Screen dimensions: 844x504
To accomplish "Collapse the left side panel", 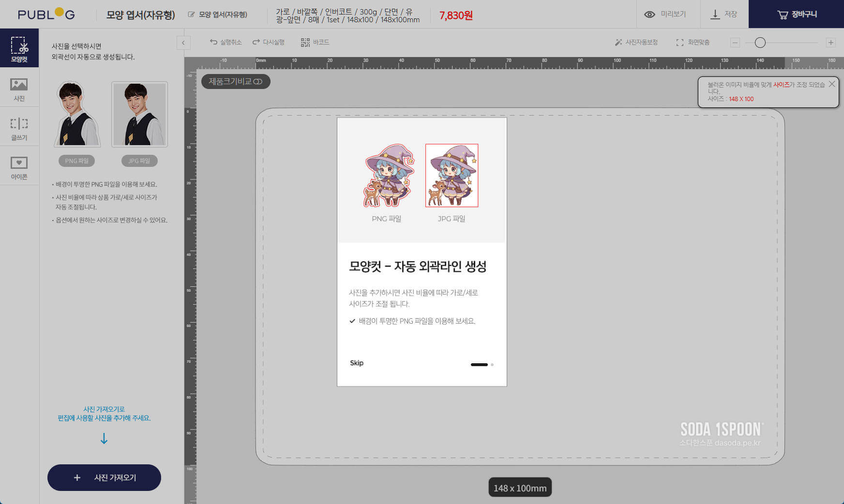I will click(x=183, y=43).
